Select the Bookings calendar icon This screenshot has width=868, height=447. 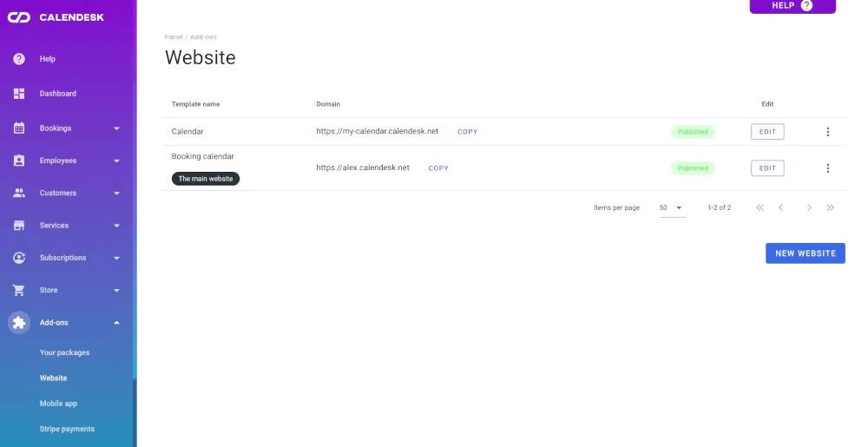pyautogui.click(x=19, y=128)
